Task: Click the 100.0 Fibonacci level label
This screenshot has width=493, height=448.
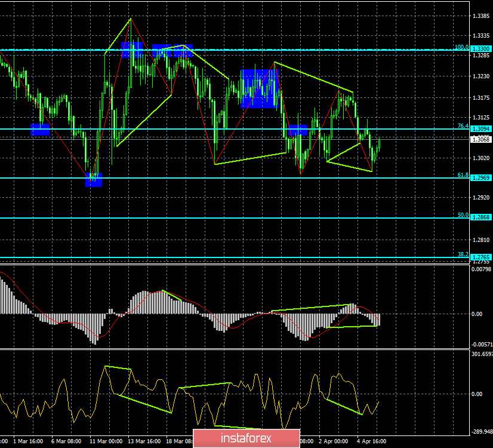Action: 461,47
